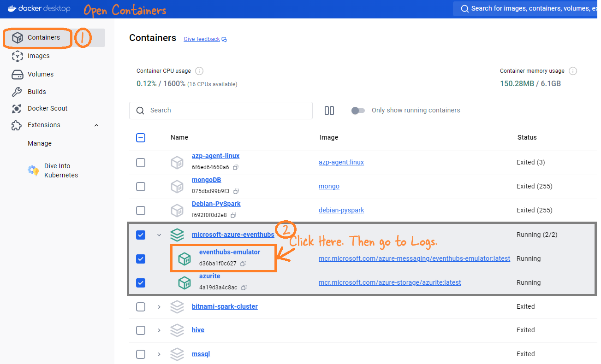Screen dimensions: 601x364
Task: Click info icon next to Container memory usage
Action: coord(573,71)
